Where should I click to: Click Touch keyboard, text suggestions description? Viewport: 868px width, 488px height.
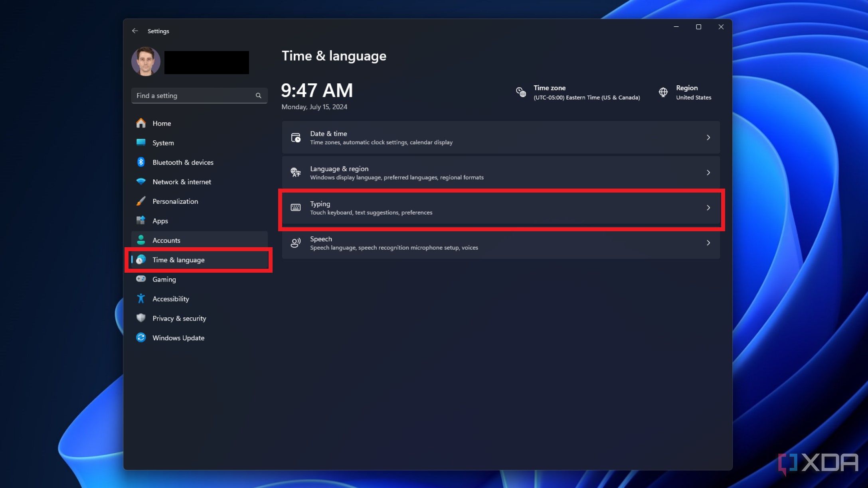tap(371, 213)
